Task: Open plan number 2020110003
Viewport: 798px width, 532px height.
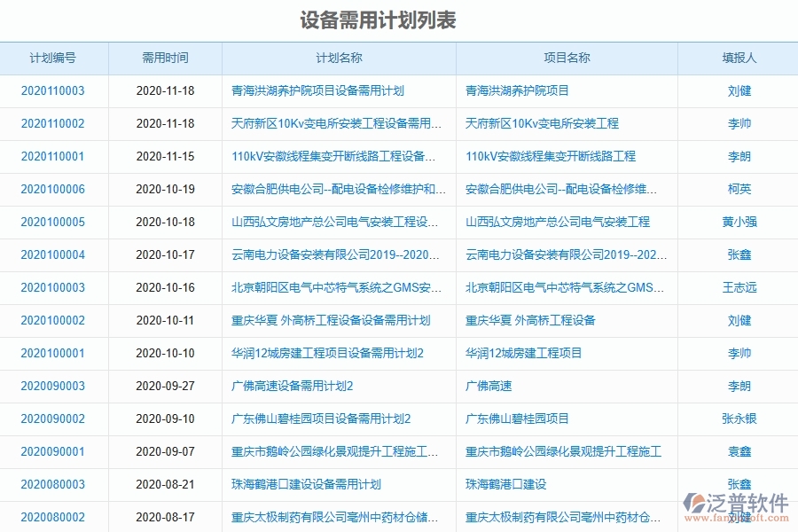Action: [x=54, y=90]
